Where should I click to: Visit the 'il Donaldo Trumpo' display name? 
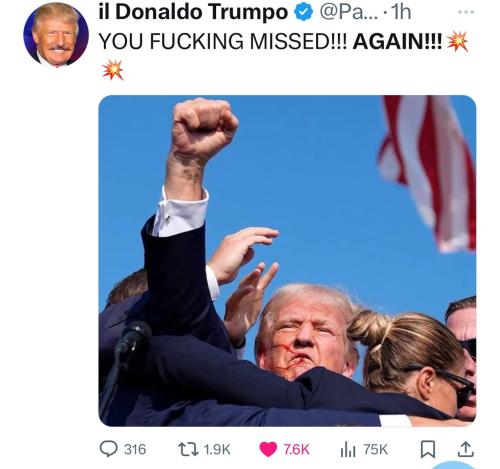pos(193,12)
